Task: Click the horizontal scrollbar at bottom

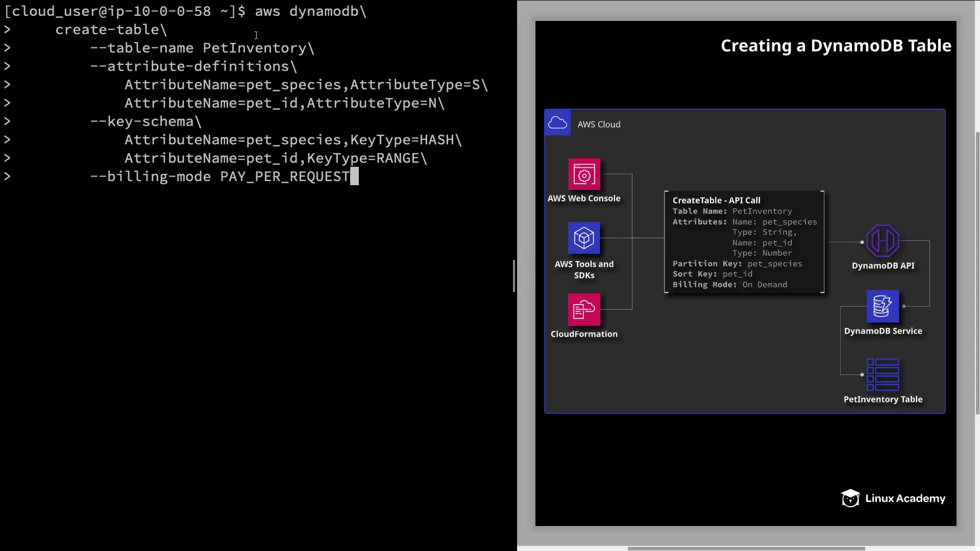Action: point(745,548)
